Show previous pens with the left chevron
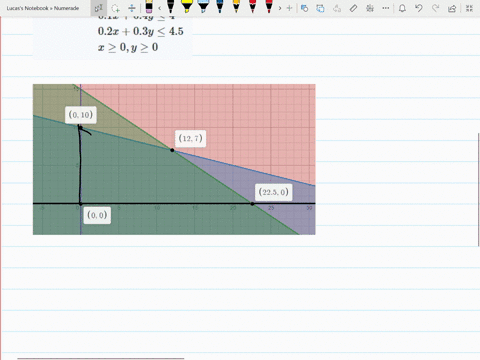The width and height of the screenshot is (480, 360). (x=160, y=8)
